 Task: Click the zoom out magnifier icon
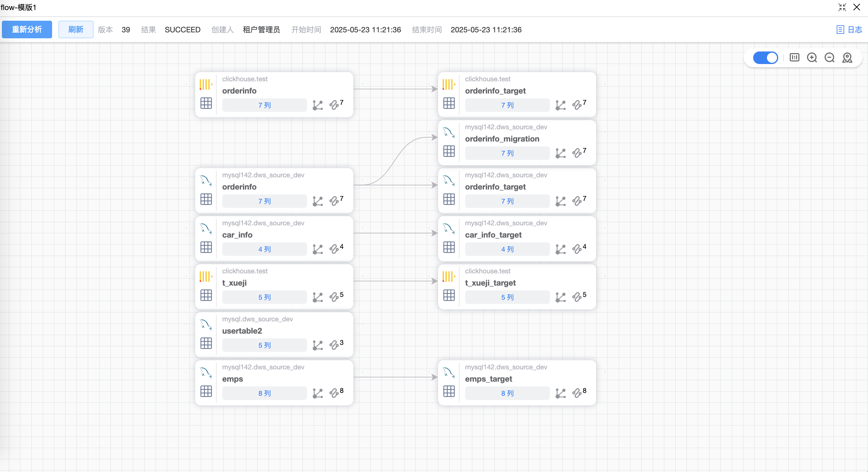829,58
